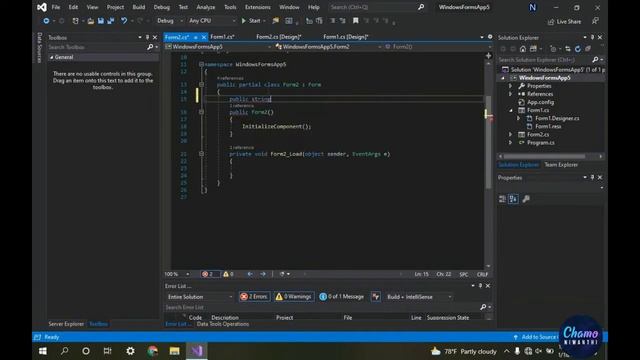Click the taskbar search icon

point(64,351)
